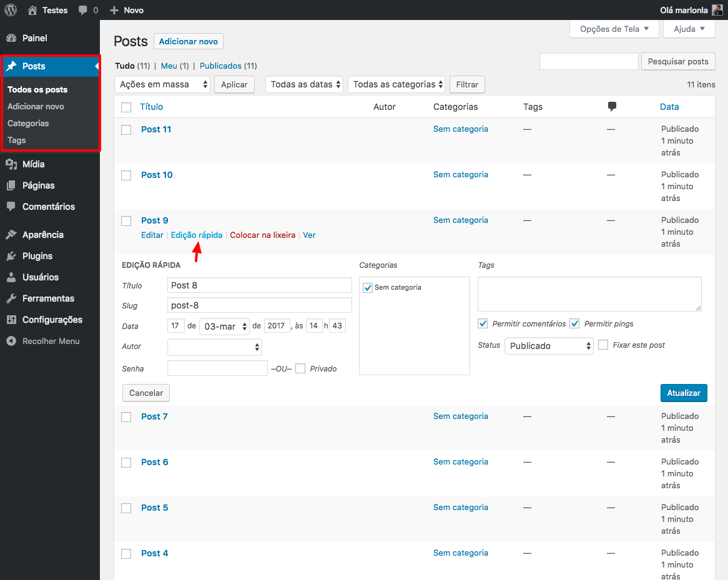Viewport: 728px width, 580px height.
Task: Click Cancelar in quick edit
Action: coord(146,393)
